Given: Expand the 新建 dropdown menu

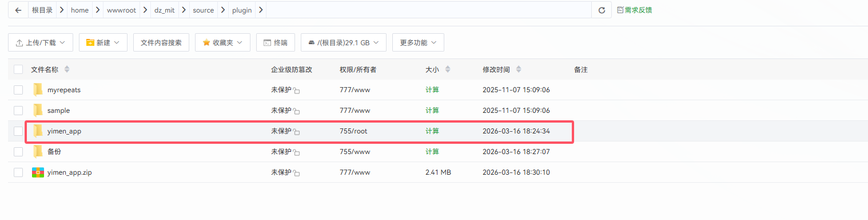Looking at the screenshot, I should (103, 42).
